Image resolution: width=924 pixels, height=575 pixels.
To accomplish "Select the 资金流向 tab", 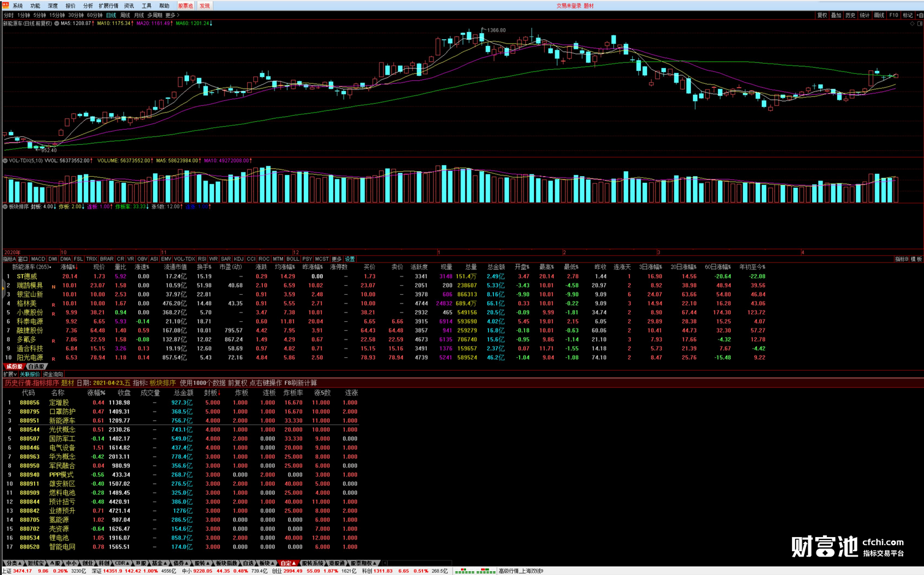I will pyautogui.click(x=53, y=374).
